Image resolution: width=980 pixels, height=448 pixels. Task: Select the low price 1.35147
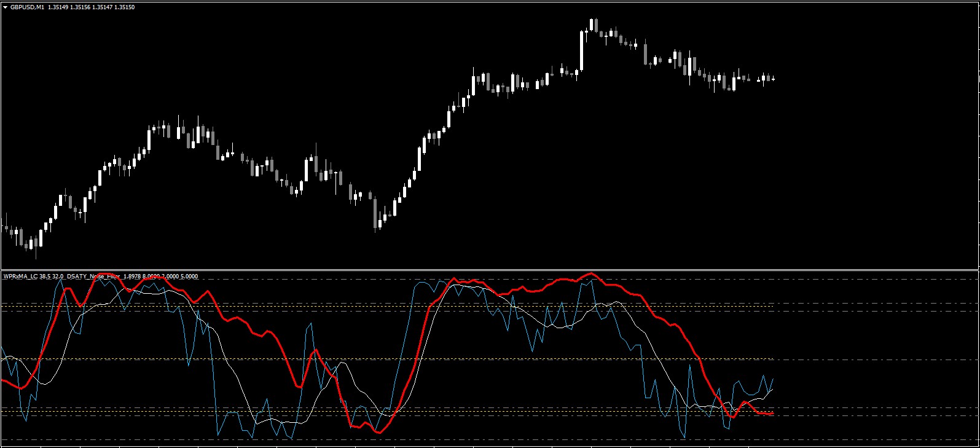click(103, 7)
